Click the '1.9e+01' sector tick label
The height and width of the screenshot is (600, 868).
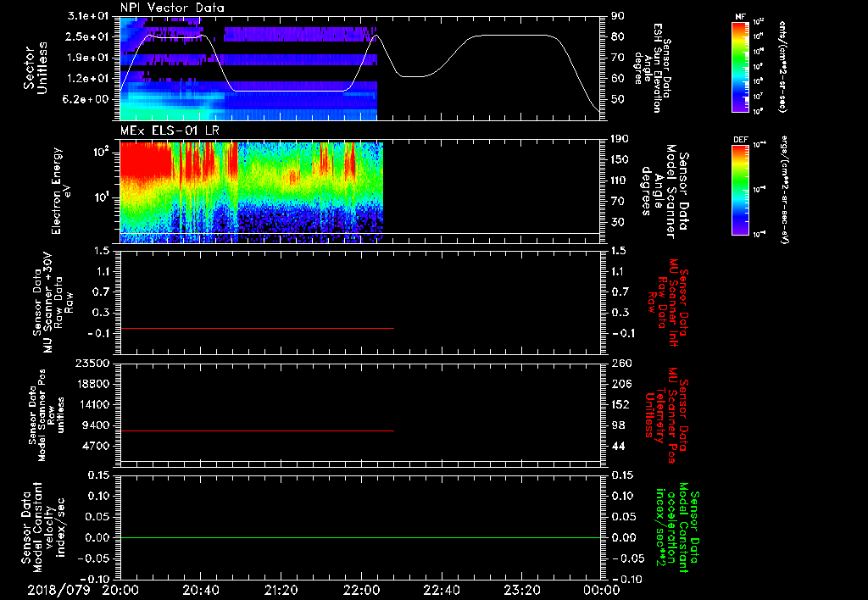(x=88, y=58)
